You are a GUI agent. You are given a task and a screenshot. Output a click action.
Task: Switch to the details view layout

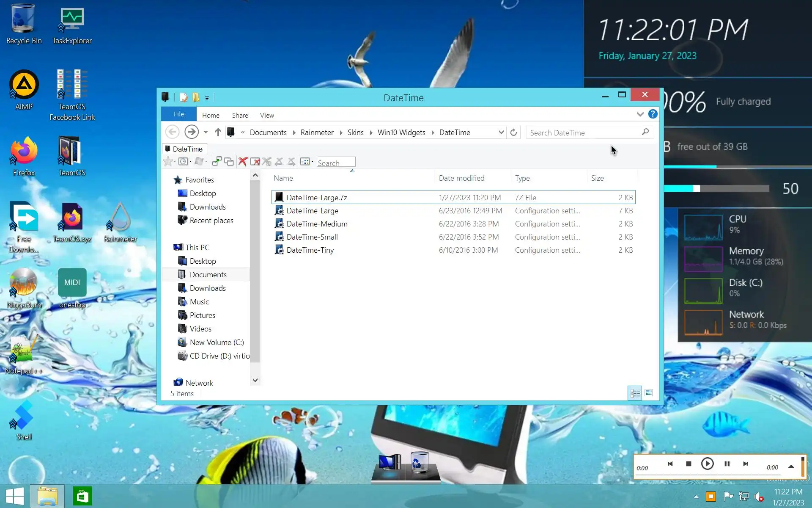(635, 393)
